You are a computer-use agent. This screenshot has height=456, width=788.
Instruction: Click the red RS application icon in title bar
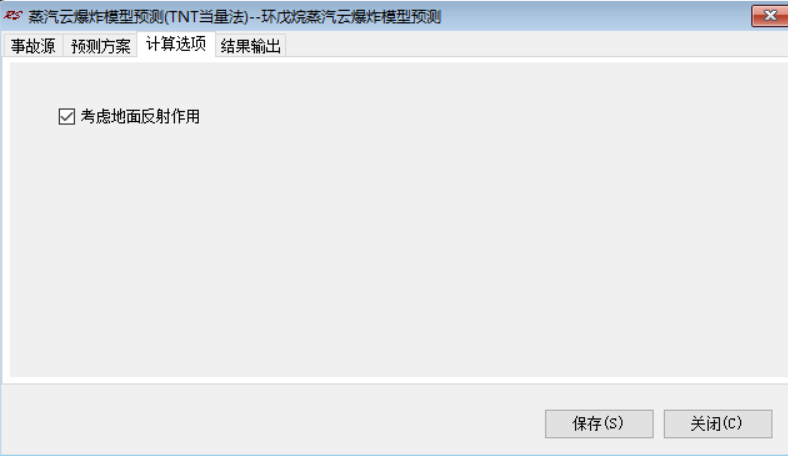[x=13, y=16]
